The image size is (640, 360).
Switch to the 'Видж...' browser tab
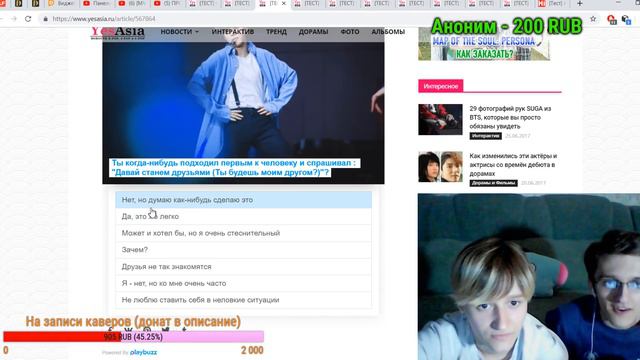click(61, 4)
